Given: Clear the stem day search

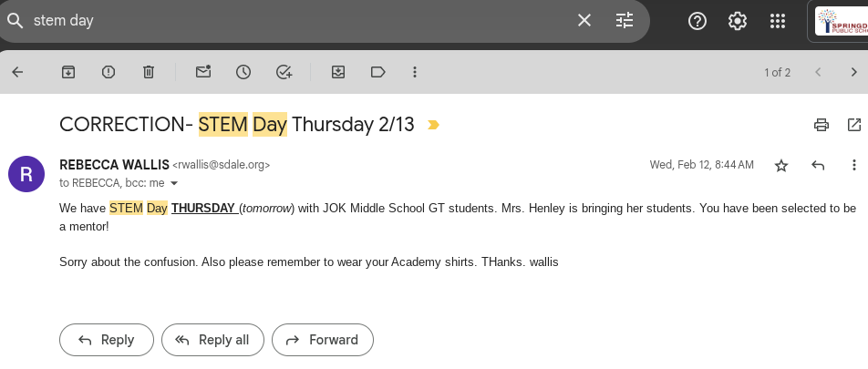Looking at the screenshot, I should coord(584,20).
